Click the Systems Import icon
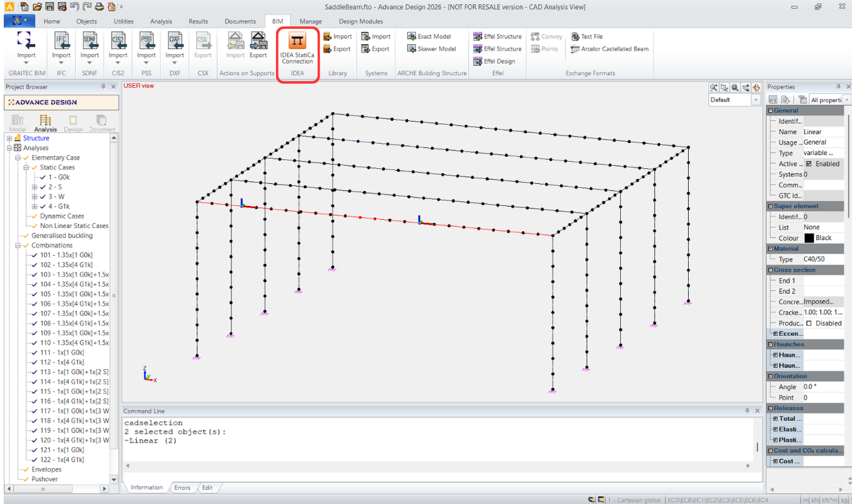Screen dimensions: 852x504 [366, 37]
